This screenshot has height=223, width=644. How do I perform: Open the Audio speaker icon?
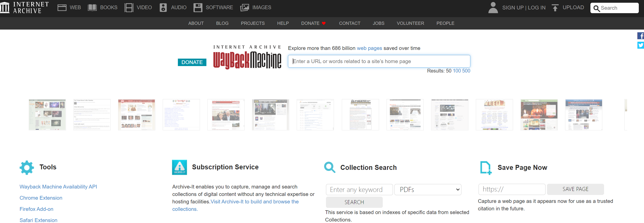pyautogui.click(x=163, y=7)
